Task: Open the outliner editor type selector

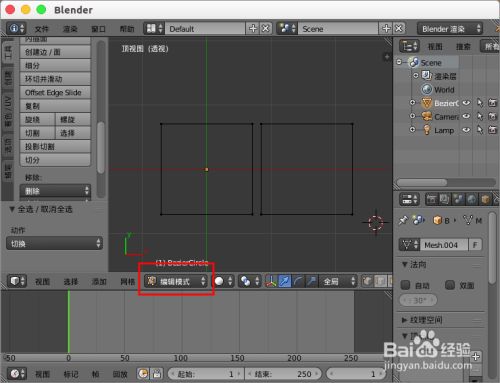Action: tap(409, 46)
